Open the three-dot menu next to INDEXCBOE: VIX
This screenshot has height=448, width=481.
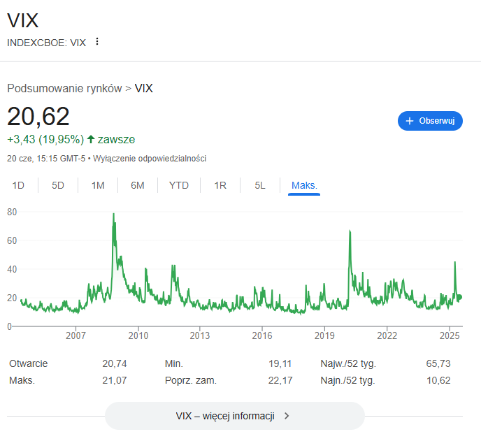click(97, 41)
